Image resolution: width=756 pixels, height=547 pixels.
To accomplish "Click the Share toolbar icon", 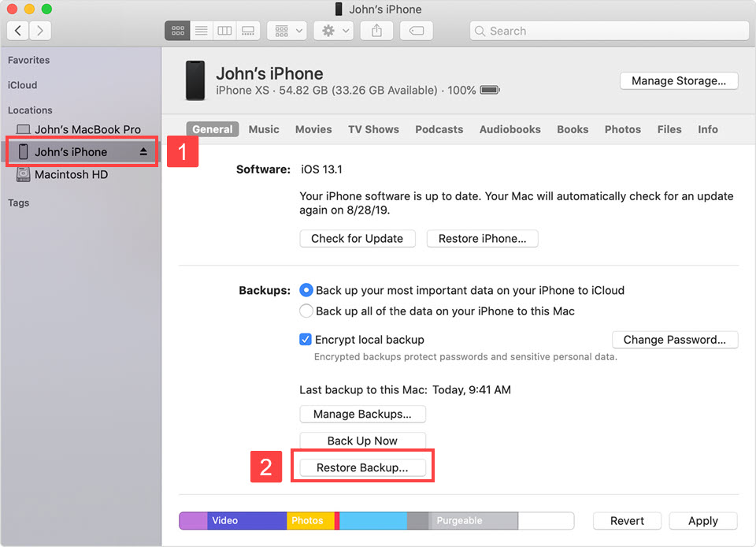I will (x=376, y=31).
